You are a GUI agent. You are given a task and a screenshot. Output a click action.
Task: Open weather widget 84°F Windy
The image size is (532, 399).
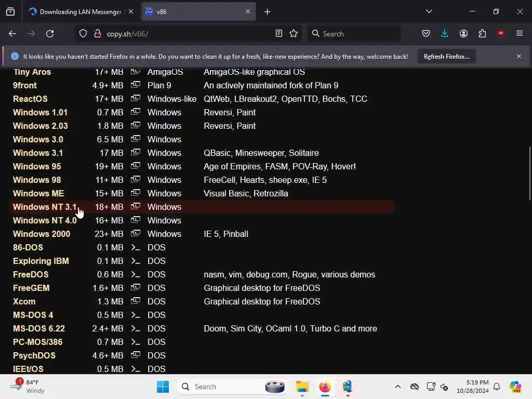[27, 387]
